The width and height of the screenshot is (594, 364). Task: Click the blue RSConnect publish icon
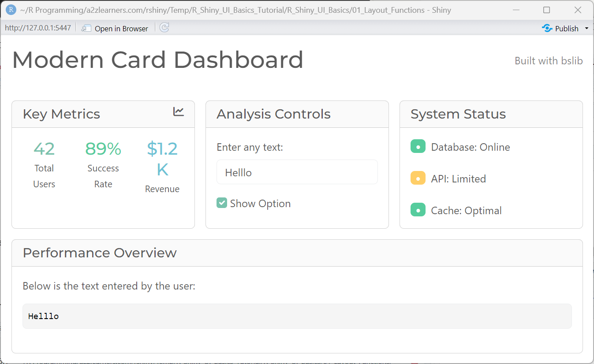tap(547, 28)
